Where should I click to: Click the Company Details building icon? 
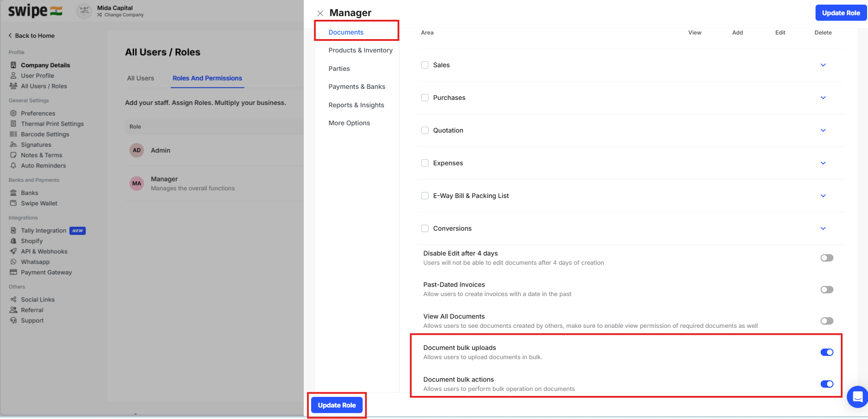point(13,65)
